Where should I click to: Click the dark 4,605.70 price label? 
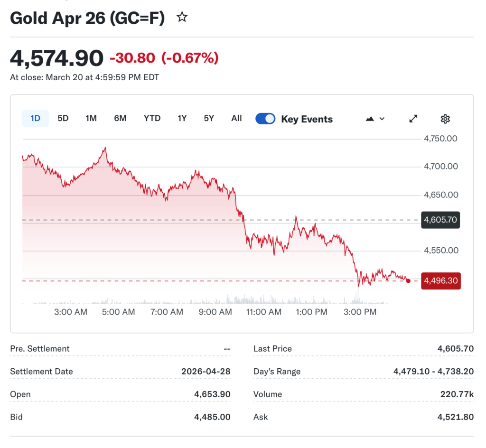[440, 220]
